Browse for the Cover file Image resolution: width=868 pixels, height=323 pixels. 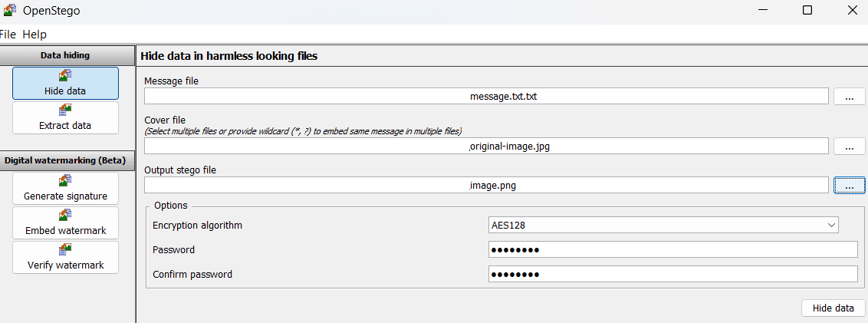tap(849, 147)
